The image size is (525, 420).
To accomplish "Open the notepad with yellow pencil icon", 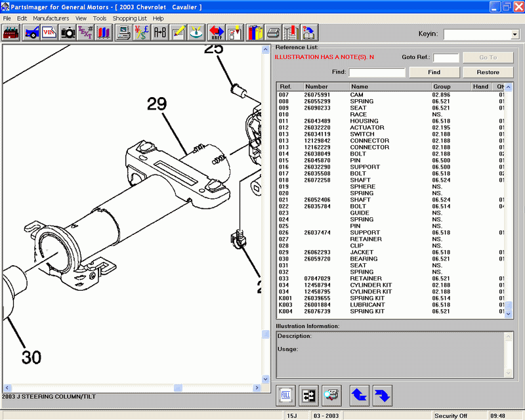I will [178, 33].
